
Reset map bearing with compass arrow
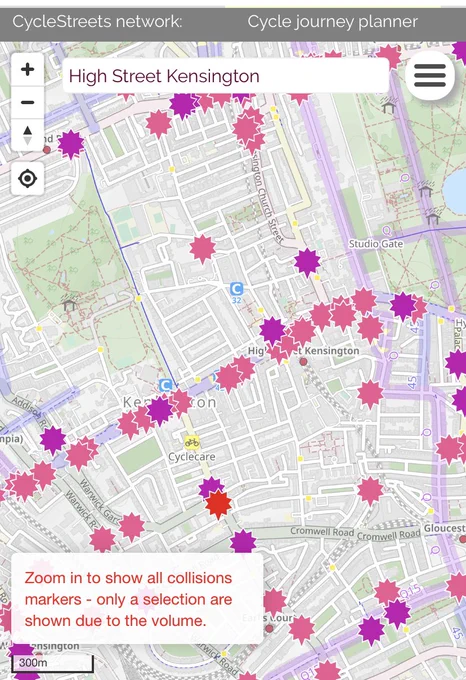pyautogui.click(x=27, y=135)
